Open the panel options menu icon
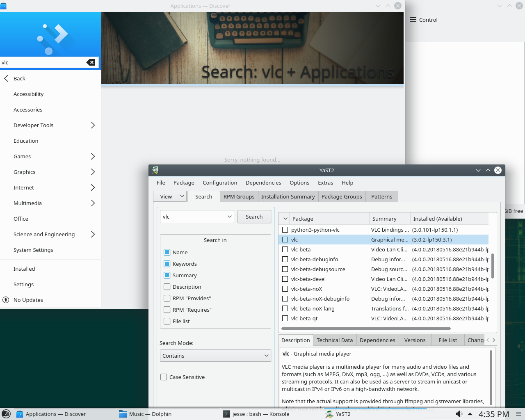525x420 pixels. (518, 414)
